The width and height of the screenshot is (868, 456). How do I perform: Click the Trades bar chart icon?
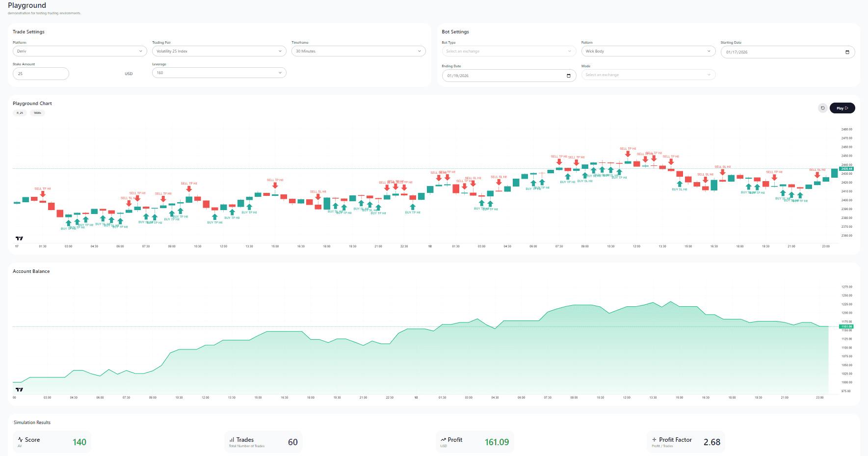coord(232,440)
